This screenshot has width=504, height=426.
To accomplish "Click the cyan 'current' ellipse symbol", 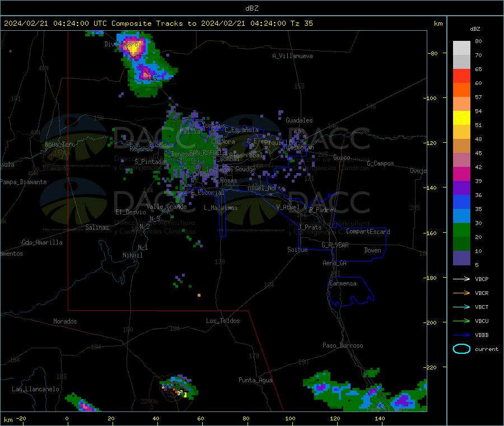I will click(461, 349).
